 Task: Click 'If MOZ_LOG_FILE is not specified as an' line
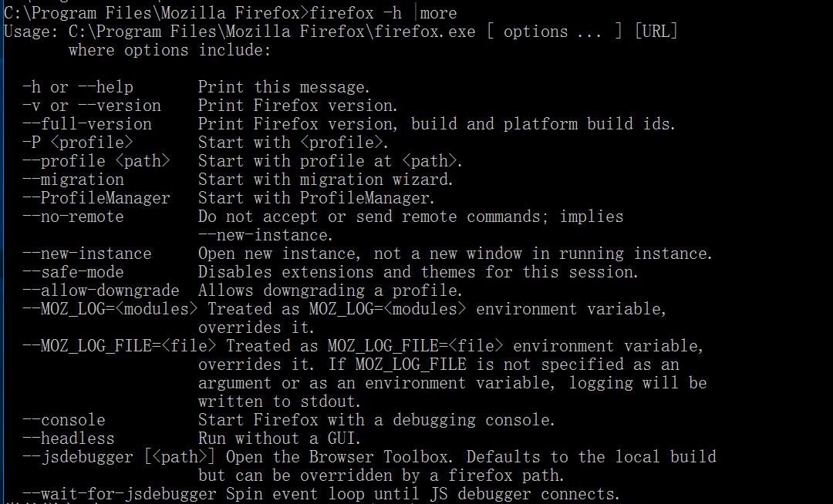(504, 365)
